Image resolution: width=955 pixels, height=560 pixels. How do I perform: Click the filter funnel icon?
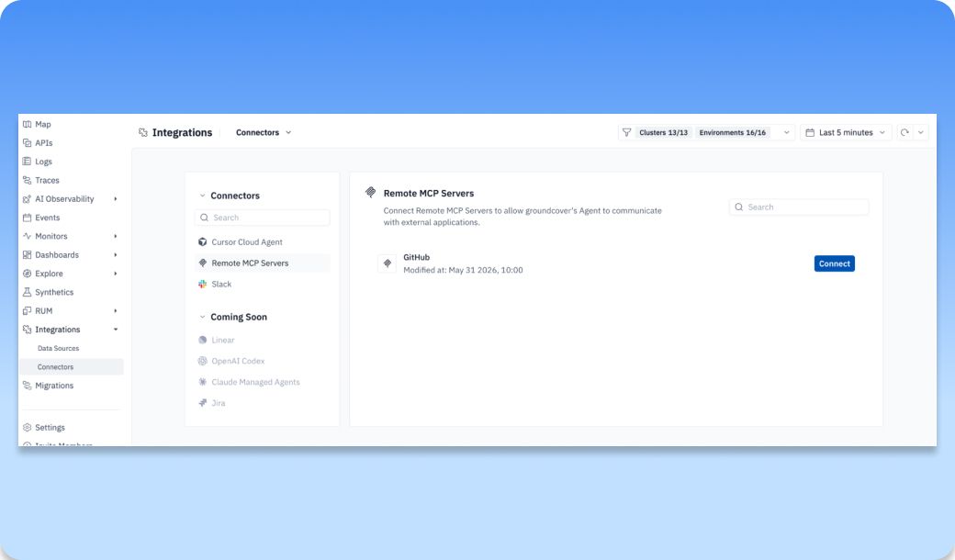[x=626, y=133]
